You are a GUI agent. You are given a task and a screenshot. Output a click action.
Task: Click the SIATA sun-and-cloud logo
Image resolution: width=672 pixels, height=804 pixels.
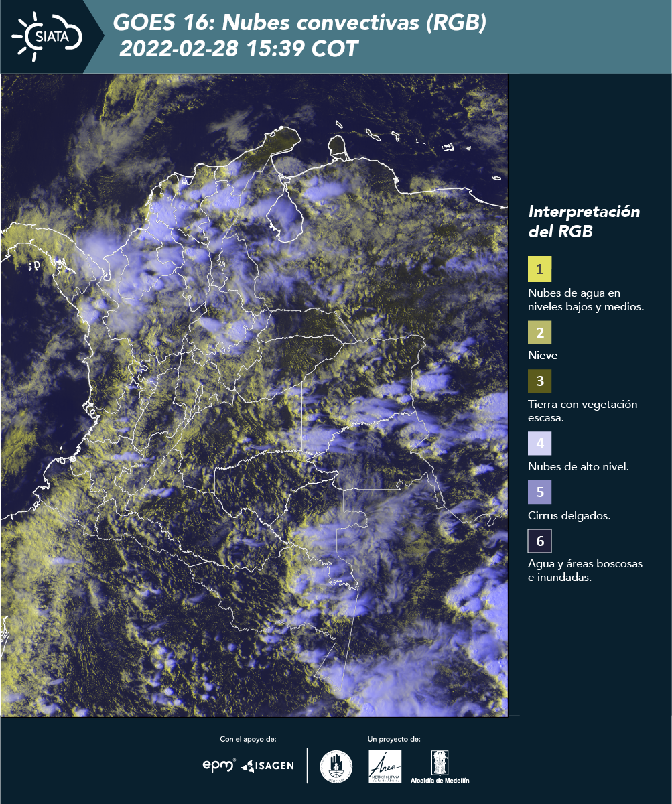click(46, 36)
